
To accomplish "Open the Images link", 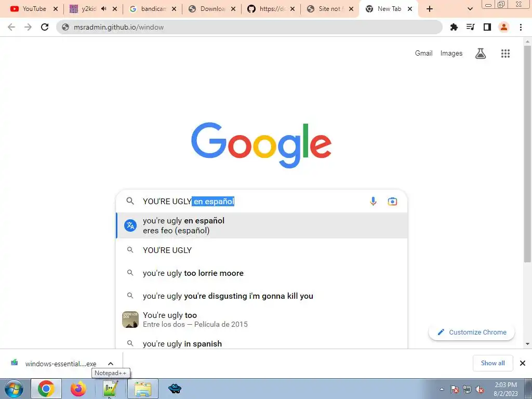I will (x=451, y=54).
